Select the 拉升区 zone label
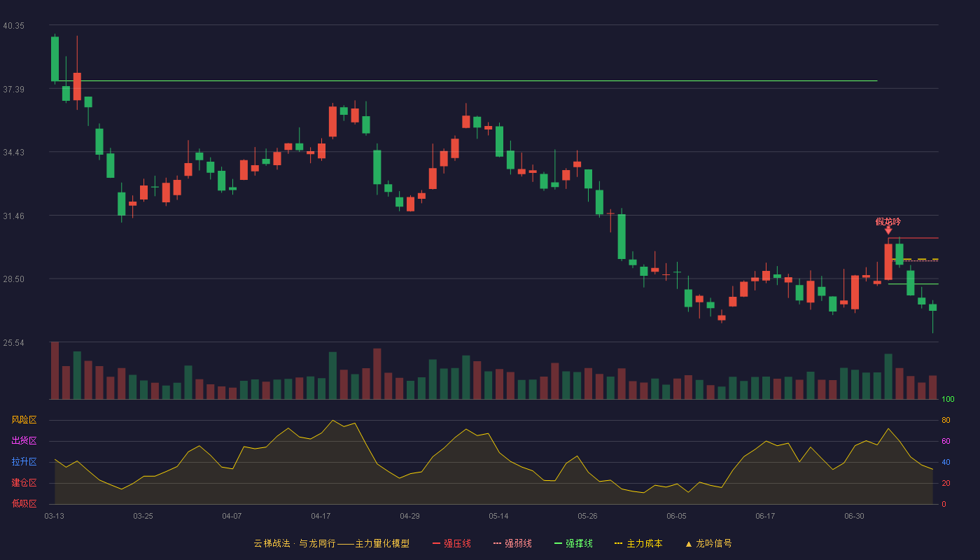This screenshot has height=560, width=980. (24, 462)
